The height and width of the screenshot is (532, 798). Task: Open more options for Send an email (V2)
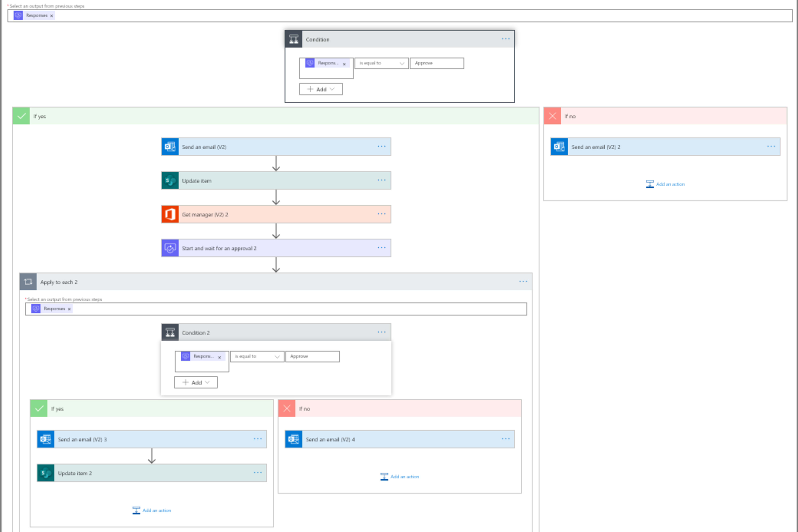382,146
